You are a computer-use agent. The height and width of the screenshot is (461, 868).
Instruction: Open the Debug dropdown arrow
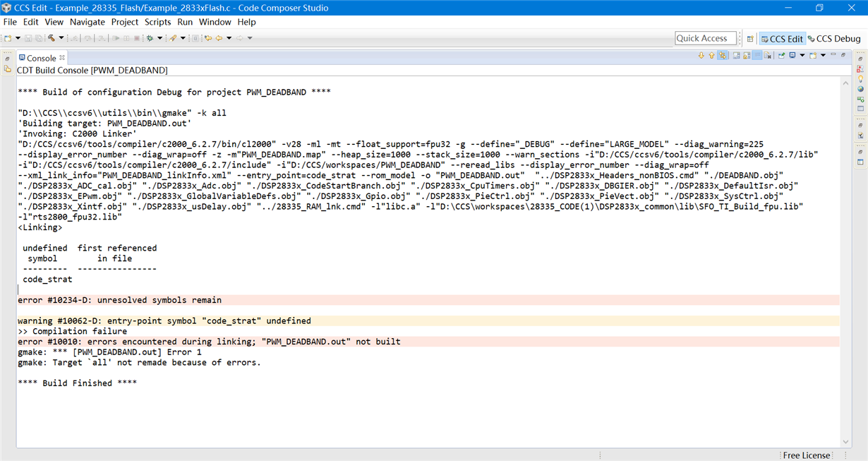159,38
